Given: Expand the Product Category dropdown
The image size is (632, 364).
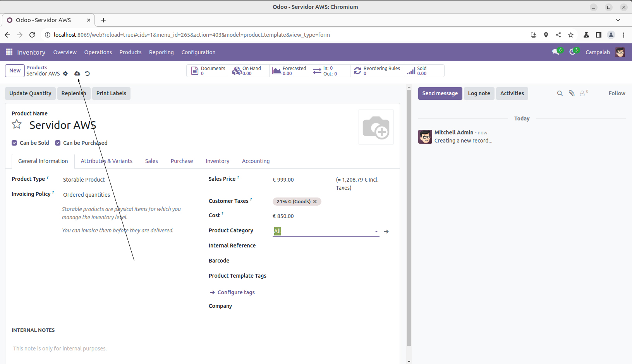Looking at the screenshot, I should 376,232.
